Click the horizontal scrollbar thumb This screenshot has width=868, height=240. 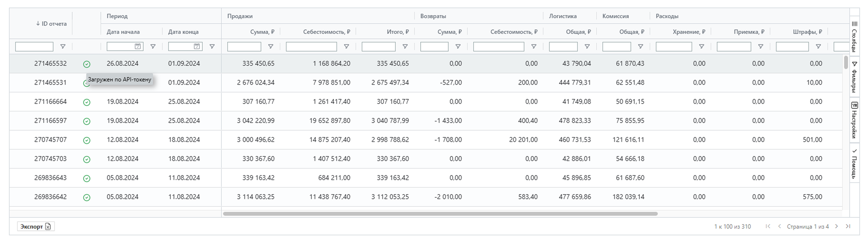440,214
